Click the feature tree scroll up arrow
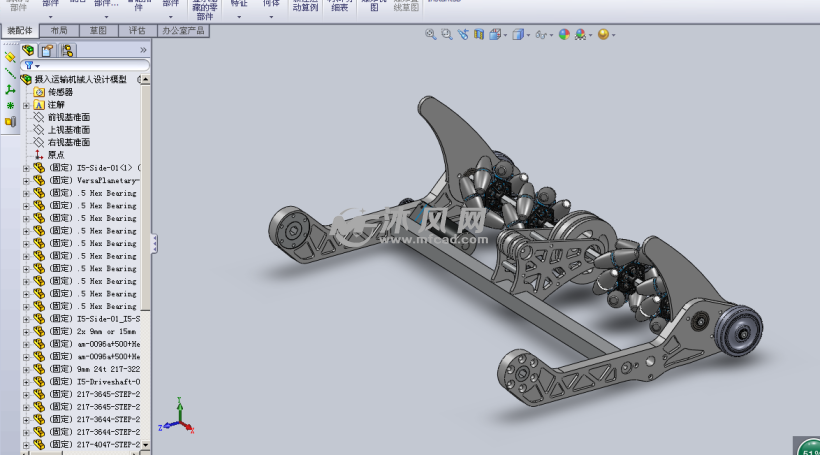Viewport: 820px width, 455px height. click(x=145, y=79)
